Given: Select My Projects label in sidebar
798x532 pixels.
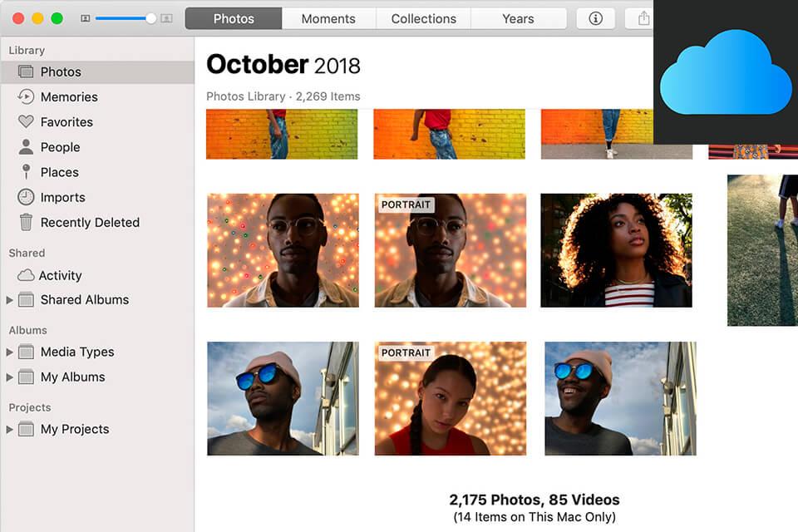Looking at the screenshot, I should pos(75,429).
